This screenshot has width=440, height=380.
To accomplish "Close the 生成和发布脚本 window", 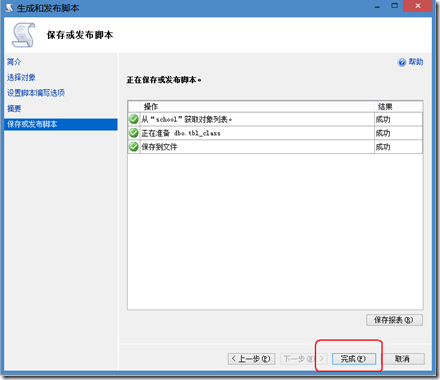I will (x=418, y=6).
